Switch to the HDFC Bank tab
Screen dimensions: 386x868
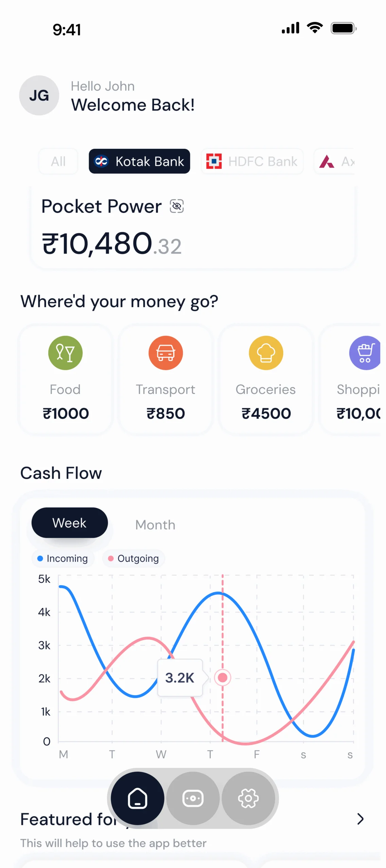click(x=252, y=161)
